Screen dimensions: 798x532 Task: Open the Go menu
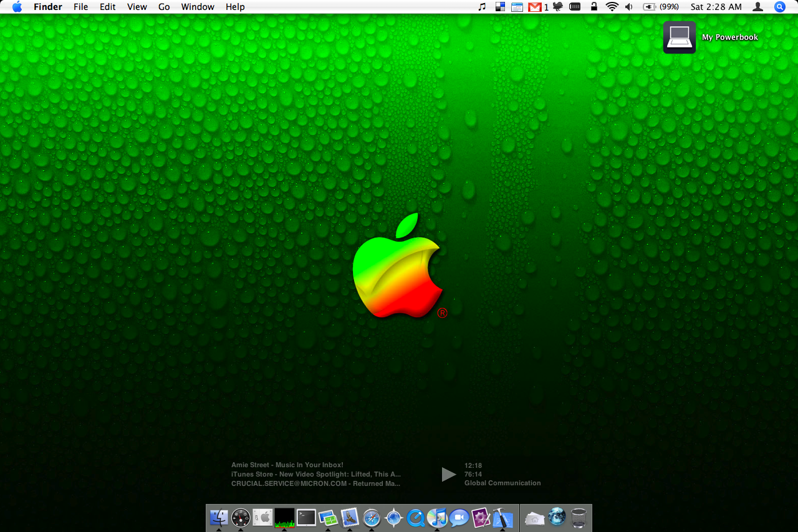tap(164, 7)
